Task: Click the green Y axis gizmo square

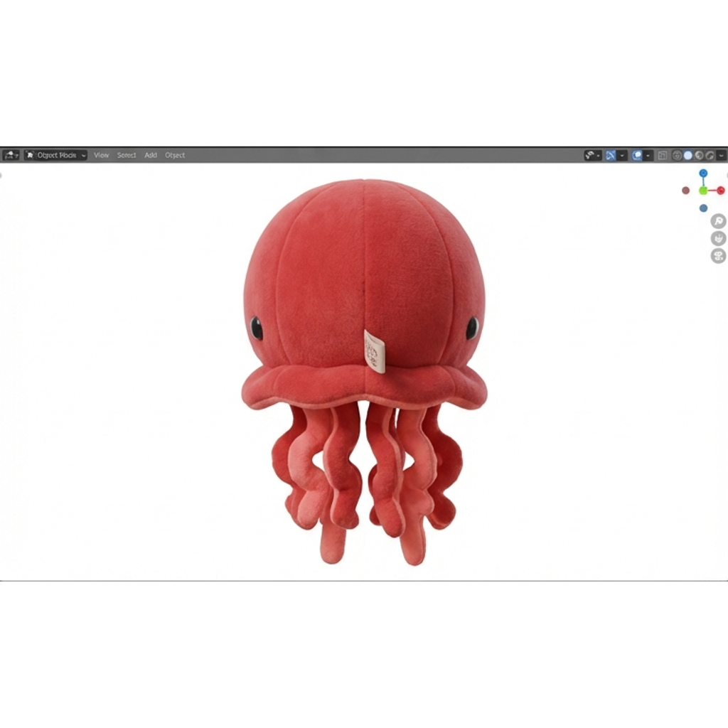Action: tap(703, 191)
